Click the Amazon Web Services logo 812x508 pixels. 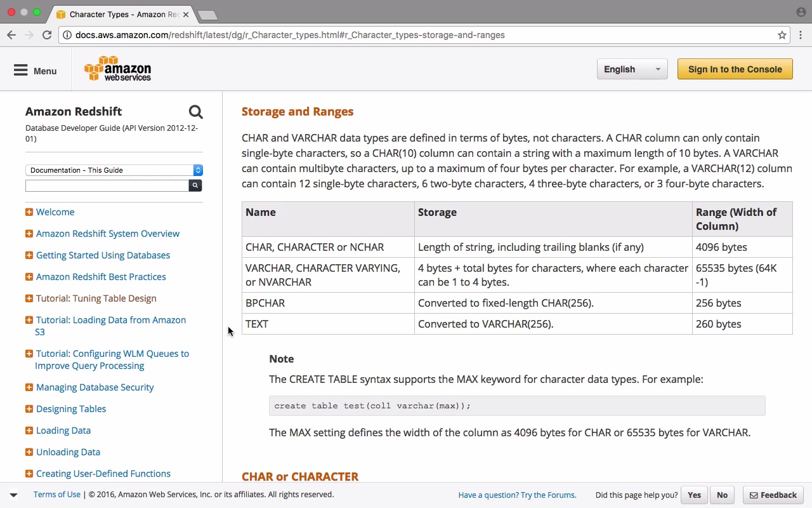coord(118,69)
